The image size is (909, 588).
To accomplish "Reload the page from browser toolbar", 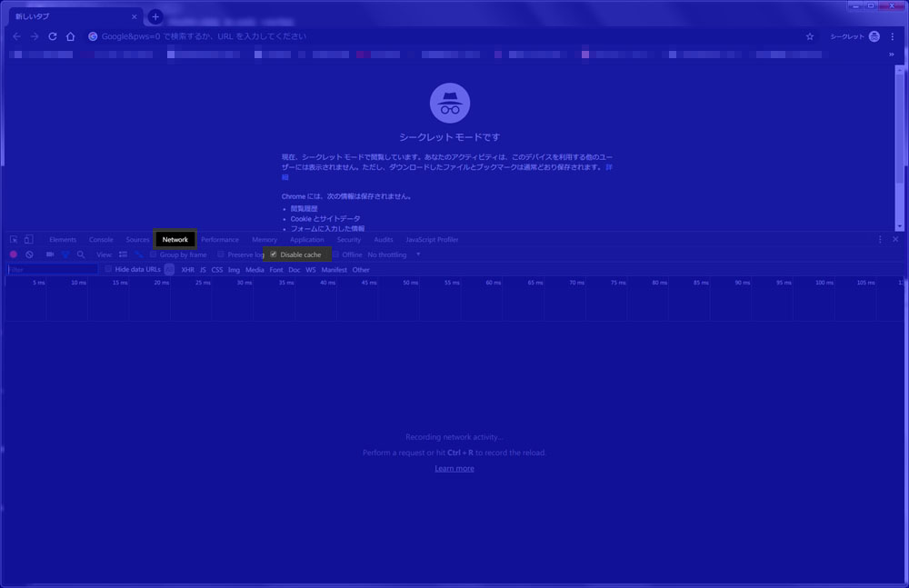I will point(52,36).
